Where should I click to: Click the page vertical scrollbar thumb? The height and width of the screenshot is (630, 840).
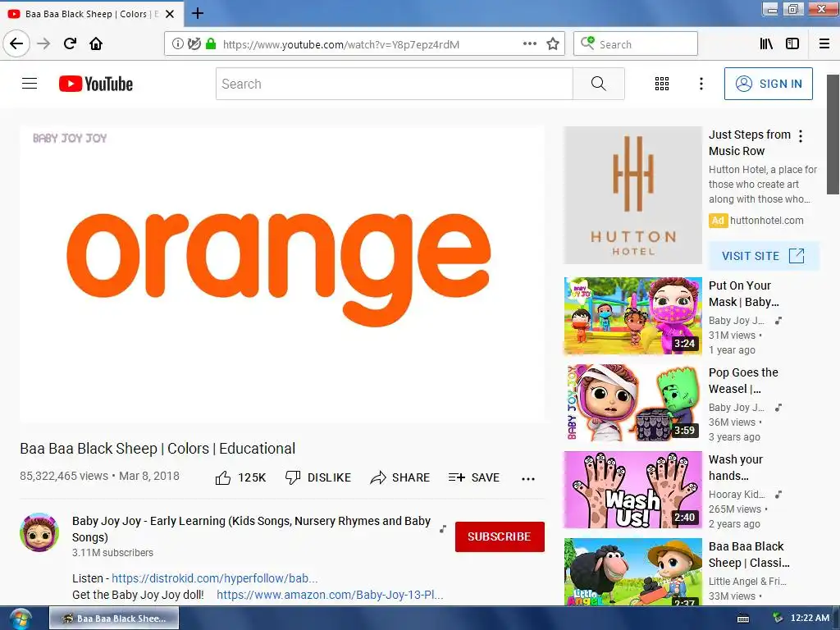833,134
